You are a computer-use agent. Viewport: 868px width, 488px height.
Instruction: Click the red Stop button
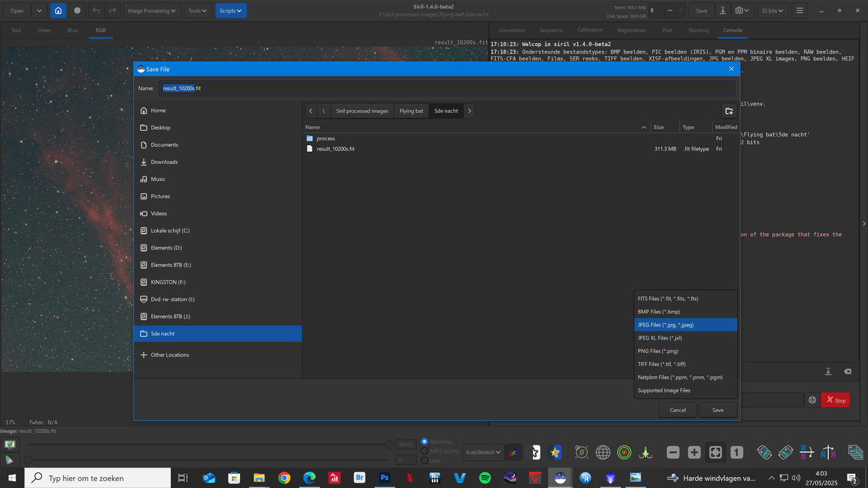pyautogui.click(x=835, y=401)
